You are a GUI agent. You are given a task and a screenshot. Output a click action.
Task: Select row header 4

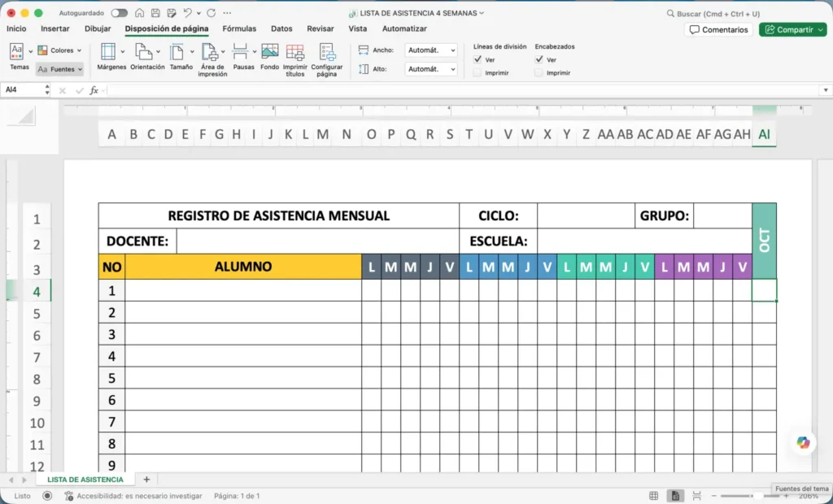click(x=37, y=292)
